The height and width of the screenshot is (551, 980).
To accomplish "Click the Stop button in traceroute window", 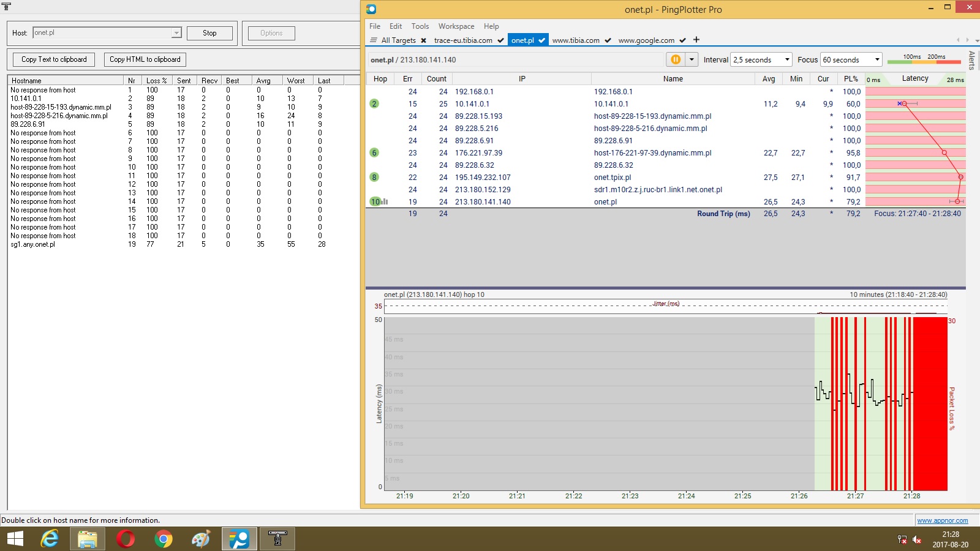I will tap(209, 33).
